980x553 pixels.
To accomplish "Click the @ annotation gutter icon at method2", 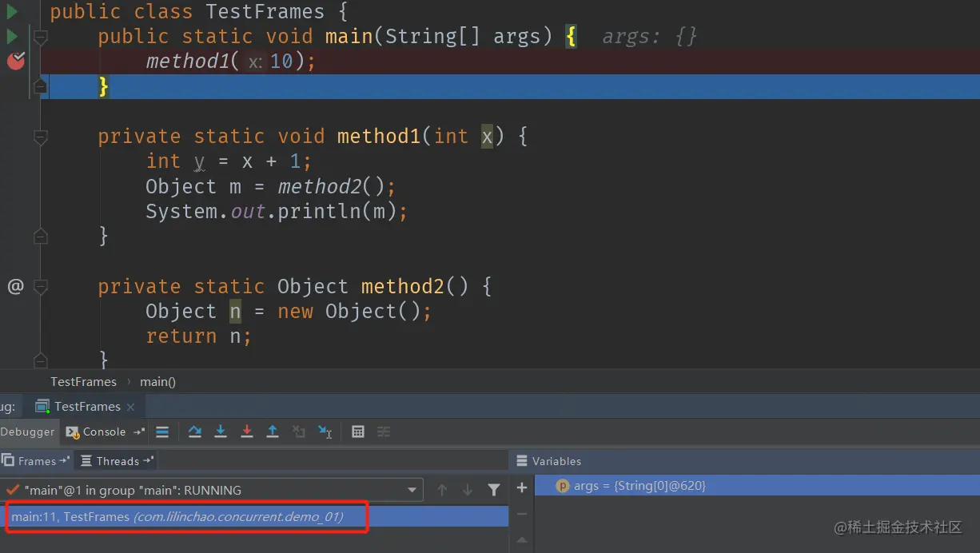I will tap(15, 286).
